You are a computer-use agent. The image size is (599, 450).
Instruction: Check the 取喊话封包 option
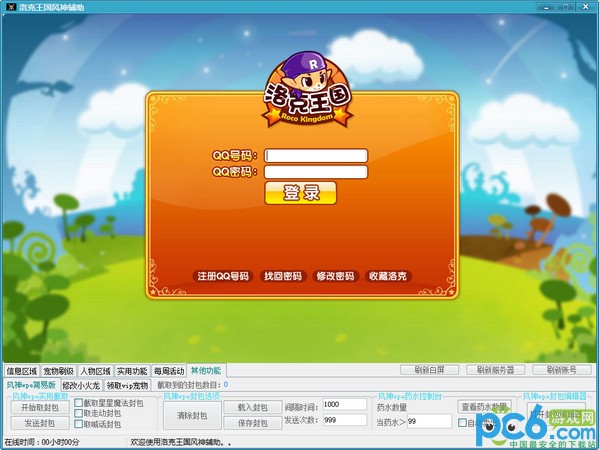pos(78,424)
